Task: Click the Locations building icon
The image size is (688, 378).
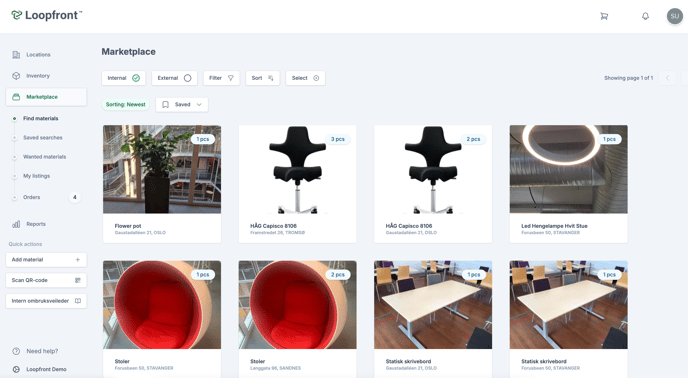Action: [16, 55]
